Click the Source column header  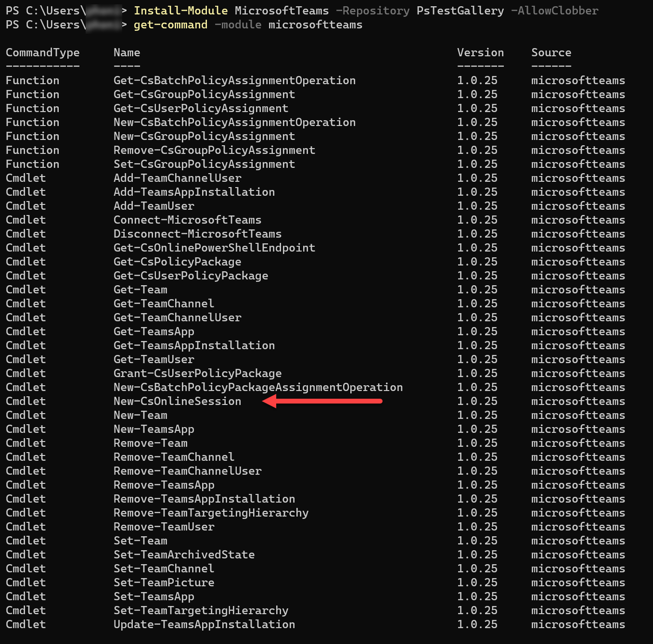tap(551, 52)
